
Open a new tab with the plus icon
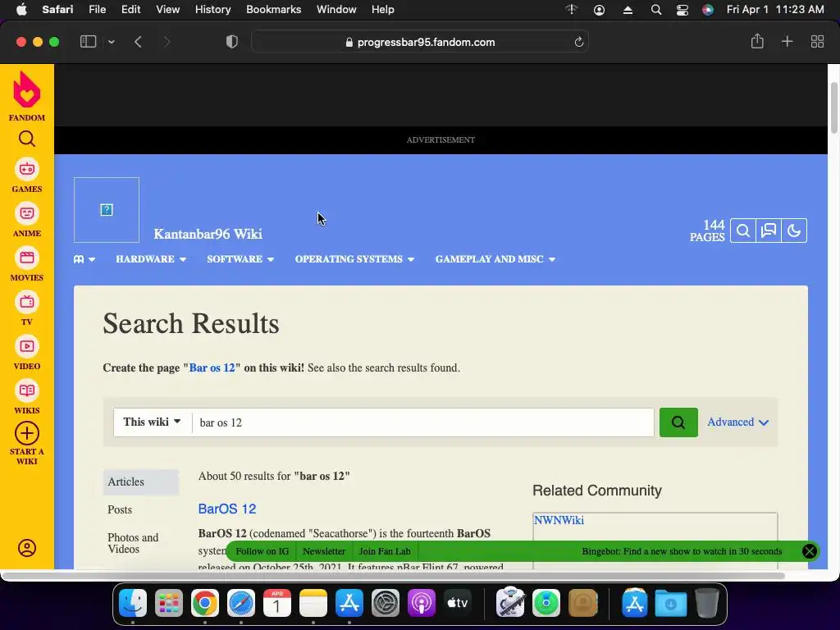tap(787, 41)
